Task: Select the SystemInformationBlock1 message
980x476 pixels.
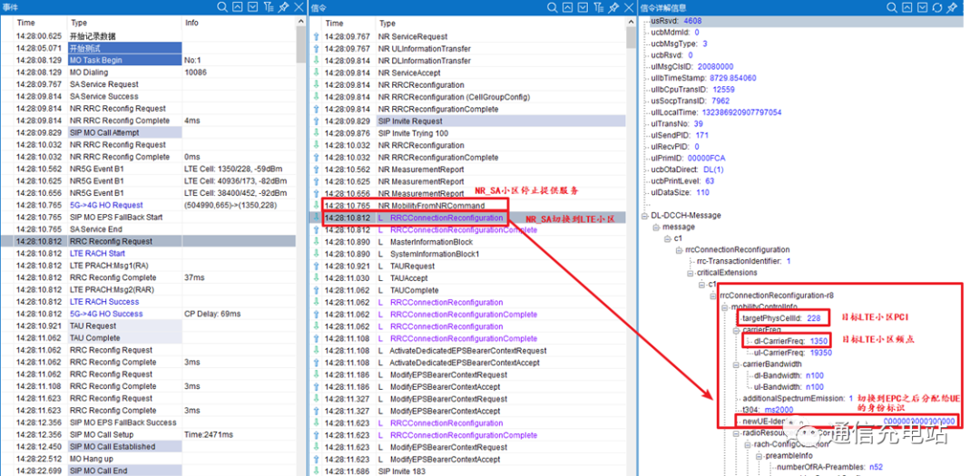Action: [x=469, y=254]
